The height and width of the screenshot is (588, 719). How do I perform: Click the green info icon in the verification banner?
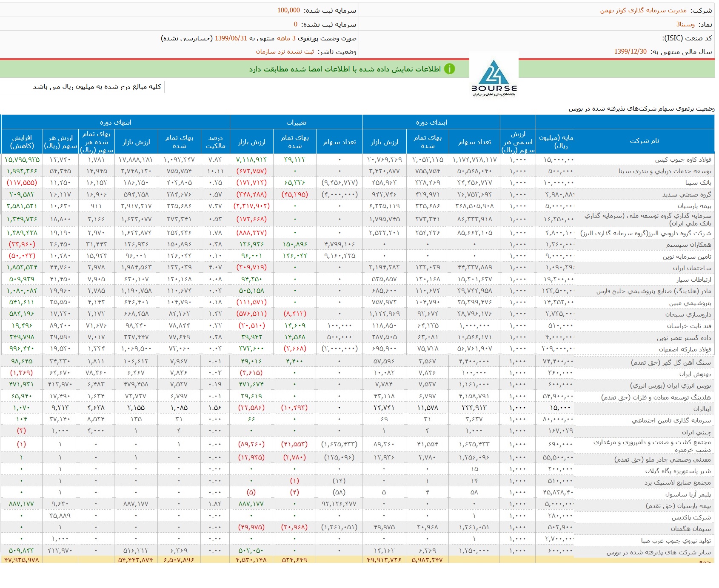(449, 69)
